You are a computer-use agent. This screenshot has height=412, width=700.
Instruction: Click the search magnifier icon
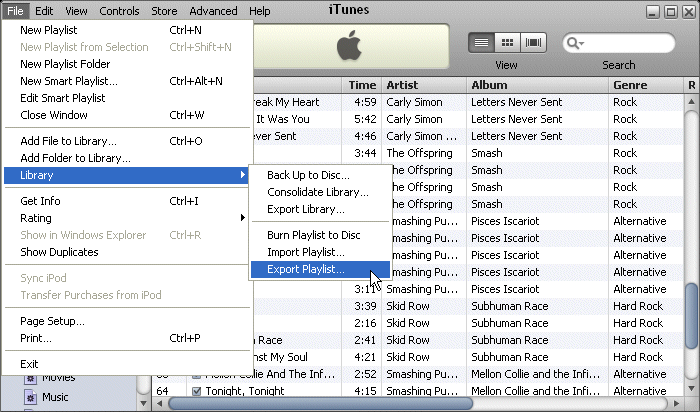[574, 43]
